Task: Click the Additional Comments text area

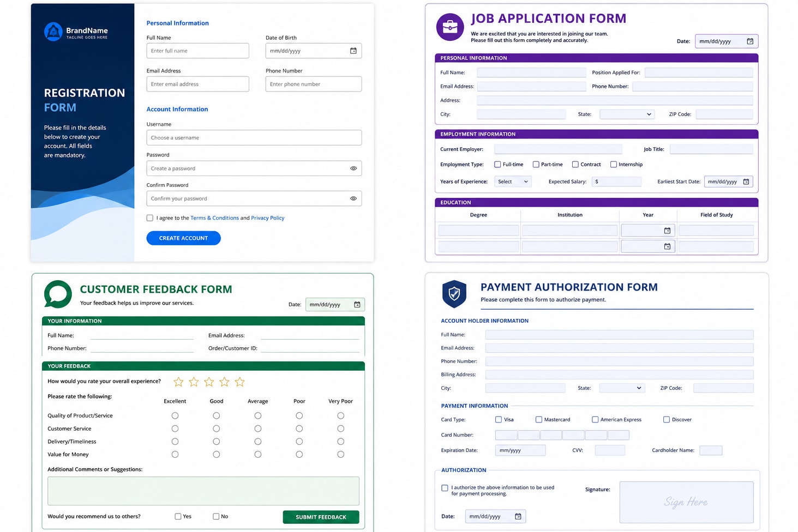Action: 203,491
